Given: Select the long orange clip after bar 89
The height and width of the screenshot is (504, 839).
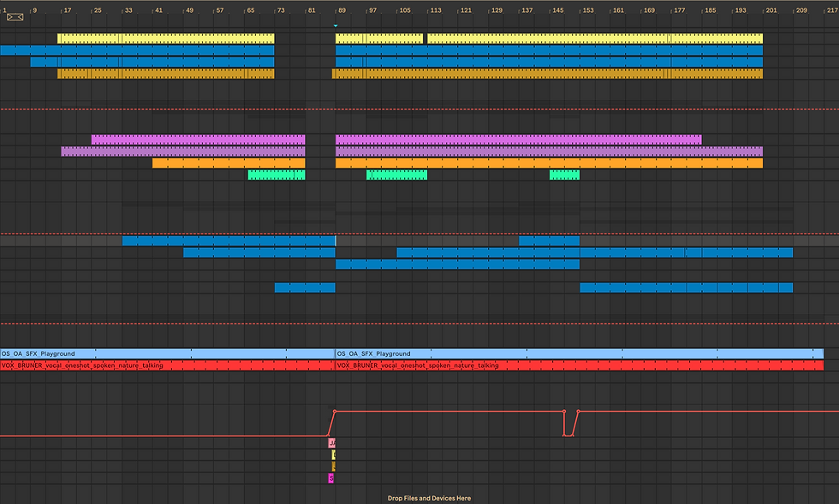Looking at the screenshot, I should click(x=549, y=163).
